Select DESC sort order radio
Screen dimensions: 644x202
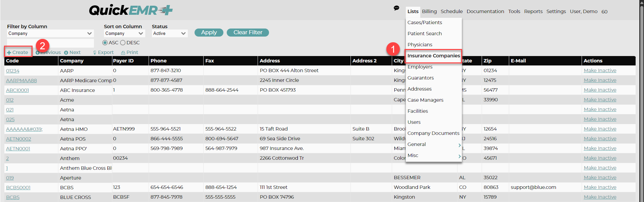(123, 43)
